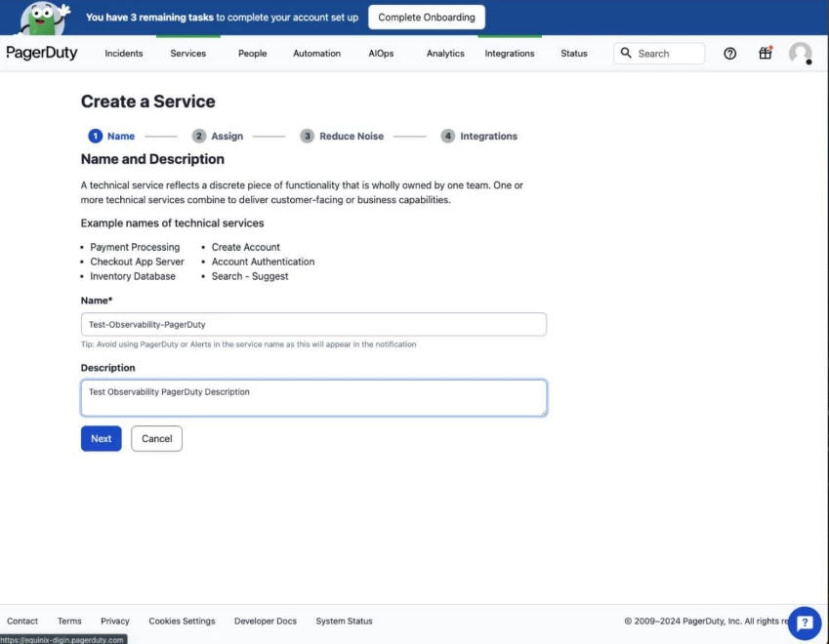Open the People menu
Image resolution: width=829 pixels, height=644 pixels.
pyautogui.click(x=252, y=54)
